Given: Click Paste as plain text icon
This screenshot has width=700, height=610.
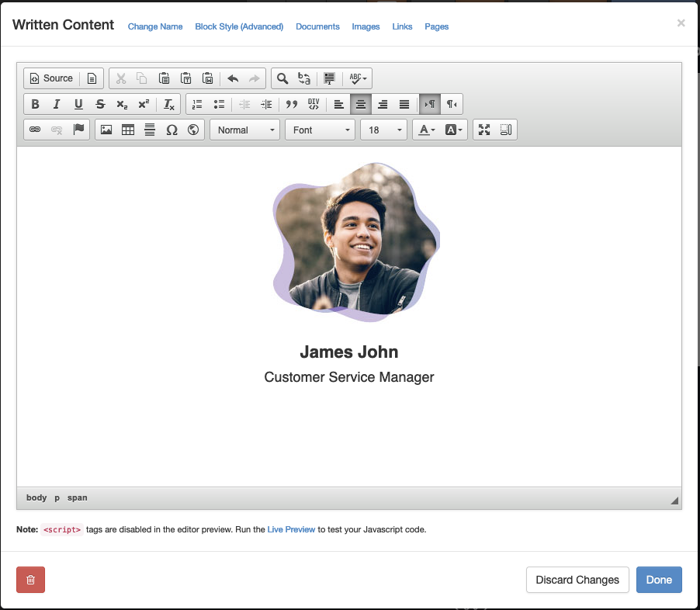Looking at the screenshot, I should [x=185, y=78].
